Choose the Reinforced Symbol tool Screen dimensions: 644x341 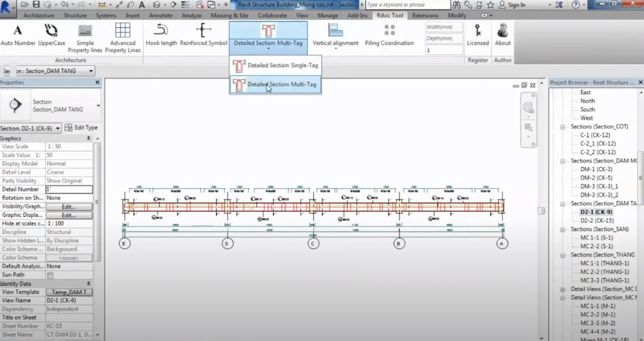click(x=204, y=35)
